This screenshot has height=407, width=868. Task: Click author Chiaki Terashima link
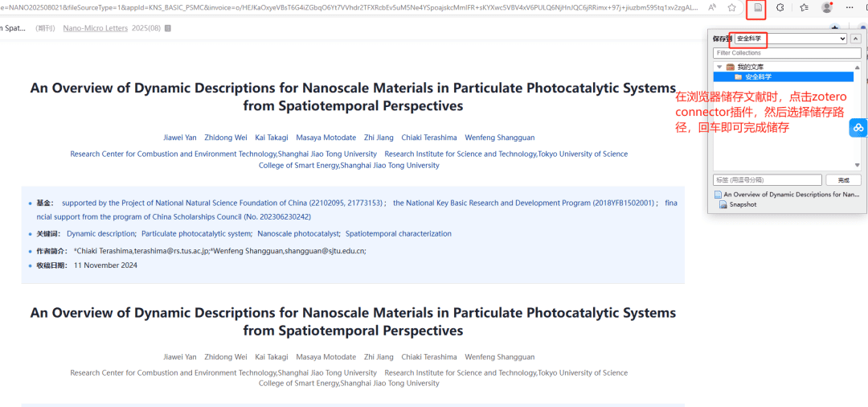point(427,138)
